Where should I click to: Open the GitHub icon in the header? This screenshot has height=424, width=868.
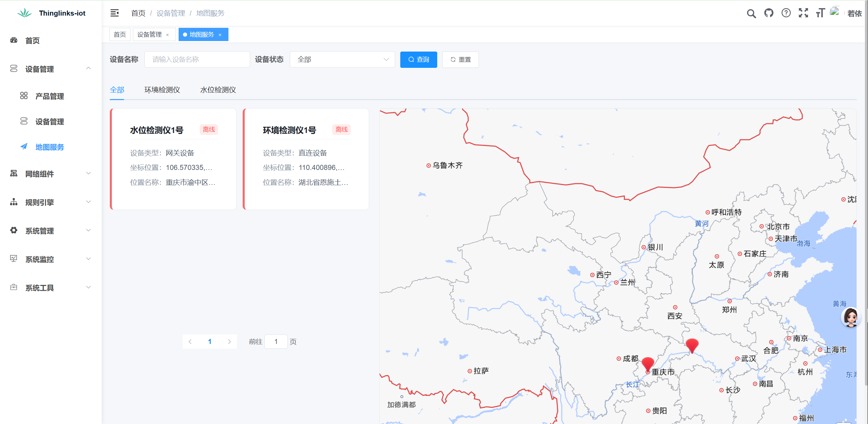[769, 13]
